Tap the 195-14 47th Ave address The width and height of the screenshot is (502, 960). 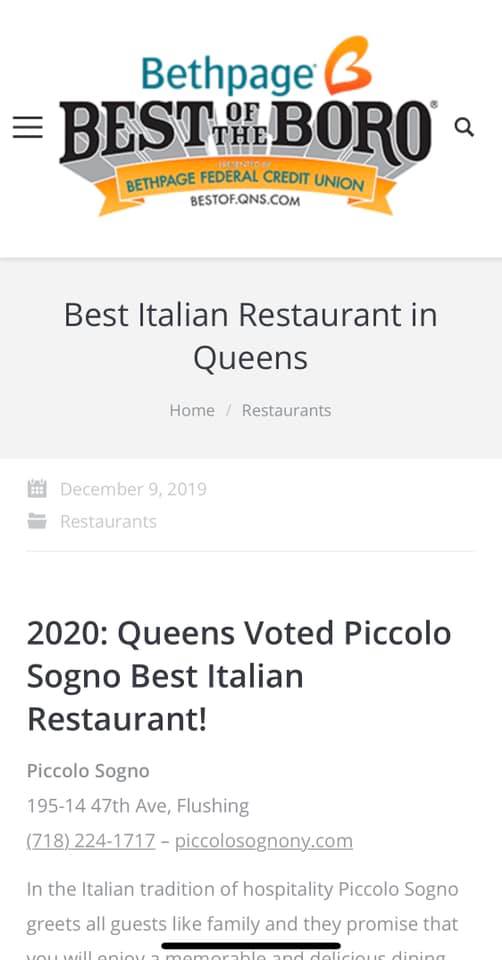(138, 806)
